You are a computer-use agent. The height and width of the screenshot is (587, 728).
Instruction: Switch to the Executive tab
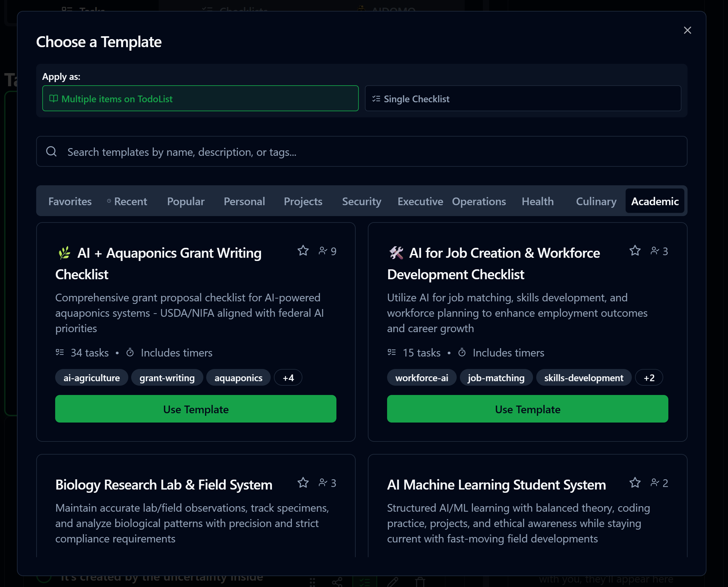(420, 201)
